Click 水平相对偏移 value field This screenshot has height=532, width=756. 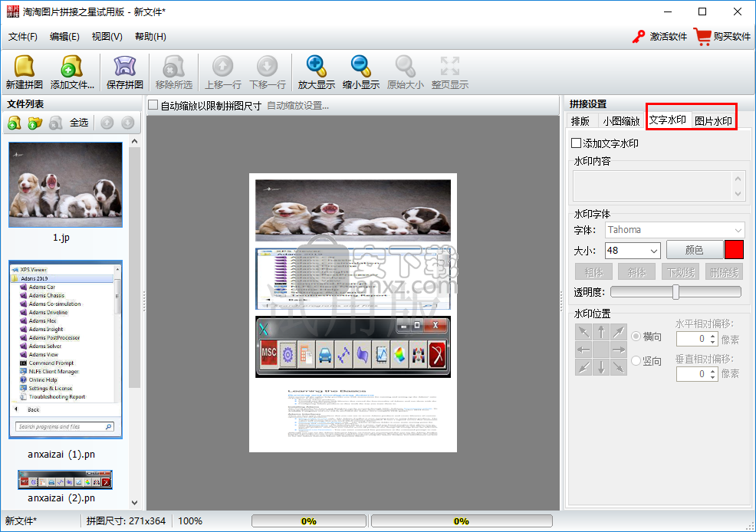point(692,339)
